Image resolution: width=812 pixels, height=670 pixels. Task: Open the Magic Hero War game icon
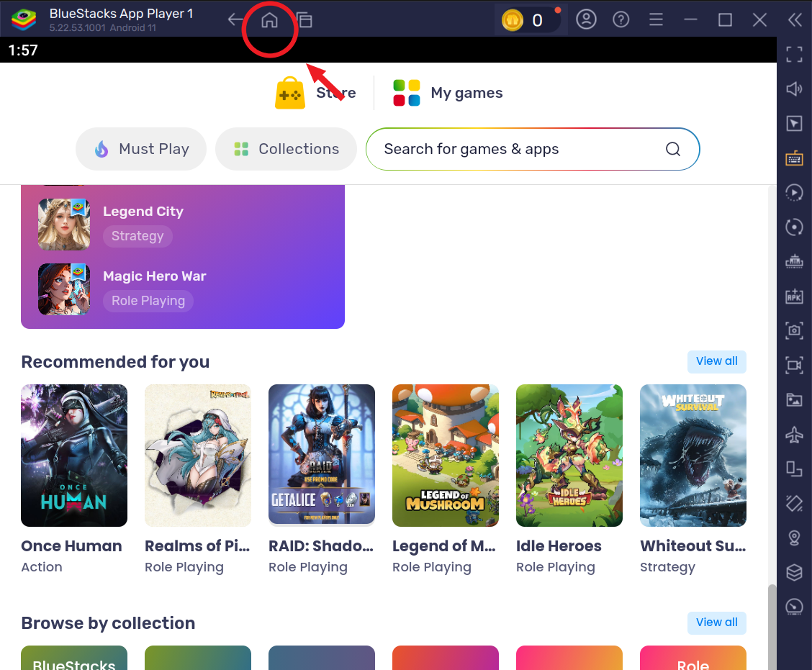64,289
